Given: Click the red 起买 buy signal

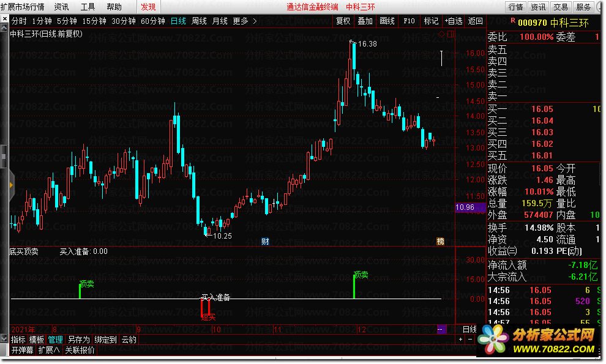Looking at the screenshot, I should [x=209, y=318].
